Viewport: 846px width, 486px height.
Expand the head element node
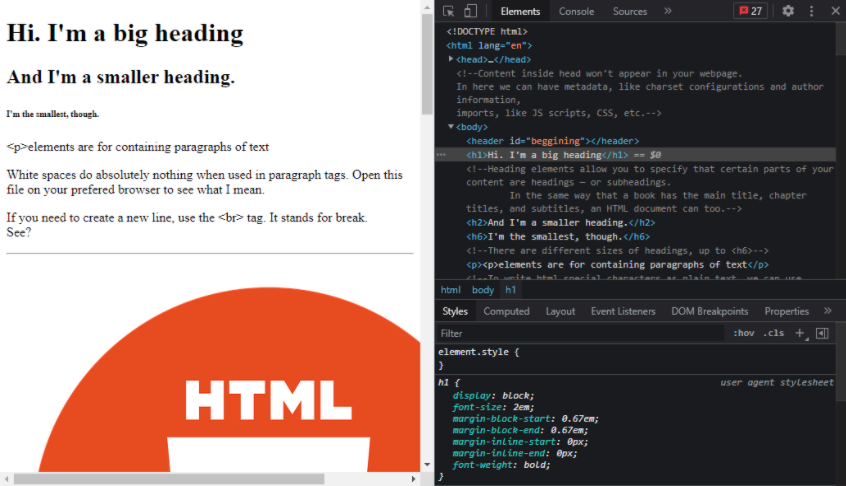pos(451,59)
